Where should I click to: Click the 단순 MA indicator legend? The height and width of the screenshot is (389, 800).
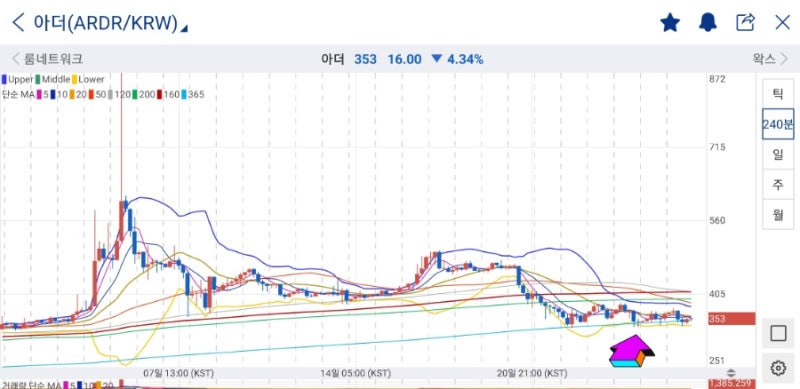coord(18,95)
